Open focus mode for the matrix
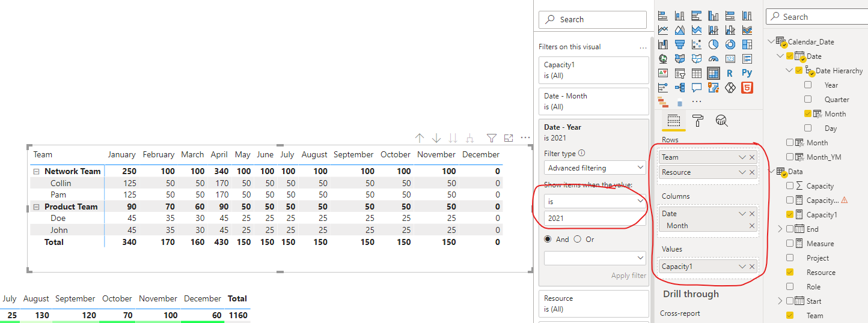Image resolution: width=868 pixels, height=323 pixels. click(x=509, y=138)
